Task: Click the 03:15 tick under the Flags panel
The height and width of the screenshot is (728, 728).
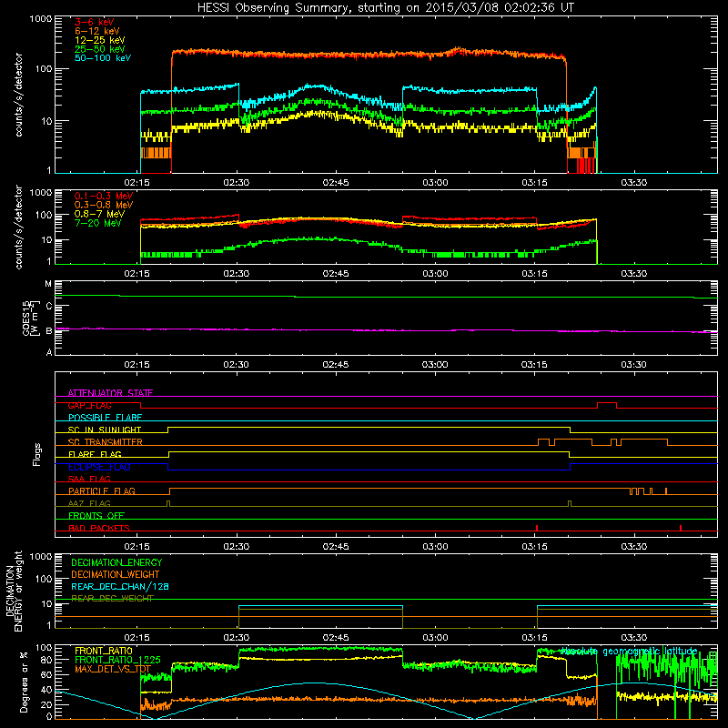Action: click(x=534, y=547)
